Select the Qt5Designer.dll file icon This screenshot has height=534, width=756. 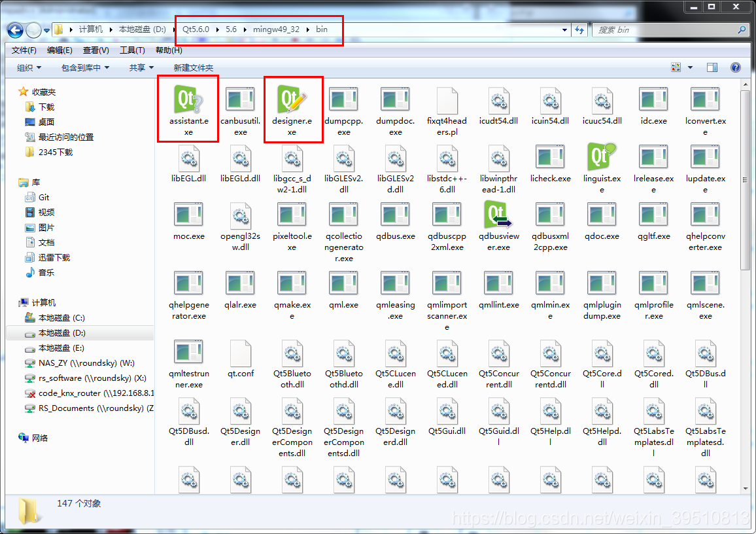[x=240, y=410]
